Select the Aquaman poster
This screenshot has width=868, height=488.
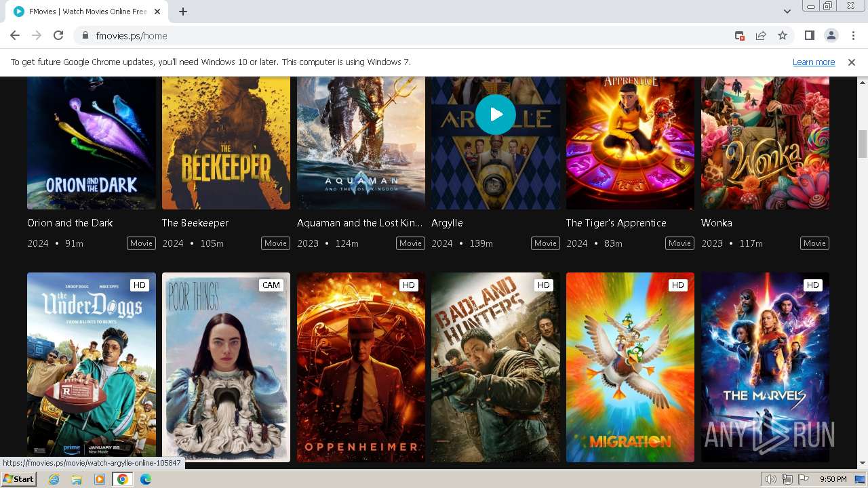(x=361, y=143)
